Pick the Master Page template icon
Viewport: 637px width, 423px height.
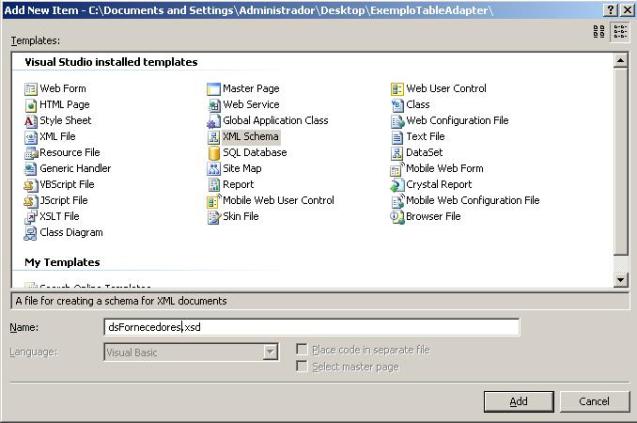pos(214,89)
